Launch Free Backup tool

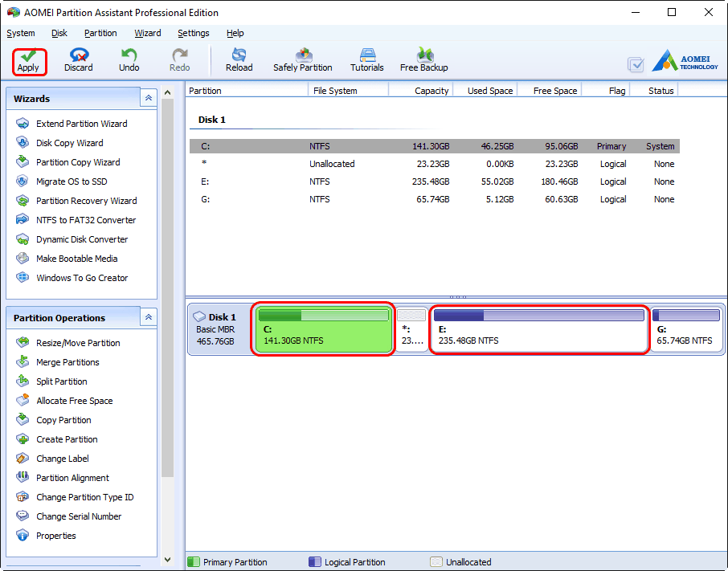click(424, 61)
